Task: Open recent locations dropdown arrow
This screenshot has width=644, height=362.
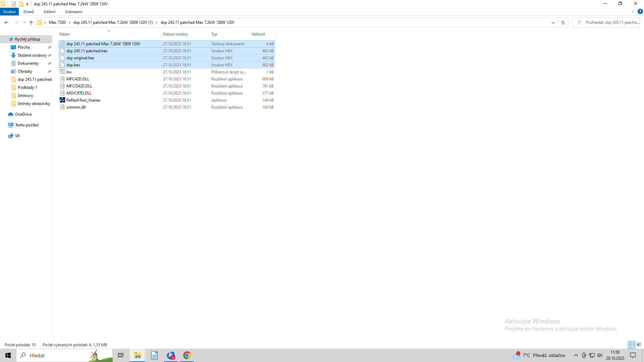Action: coord(24,22)
